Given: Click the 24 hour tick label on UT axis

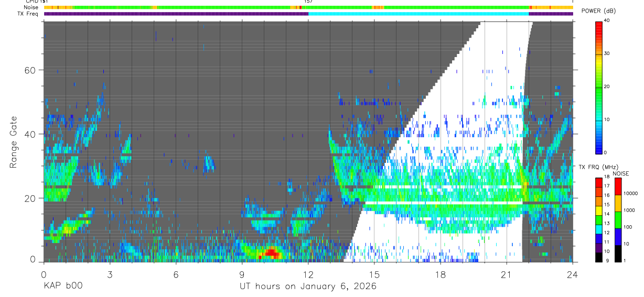Looking at the screenshot, I should coord(573,274).
